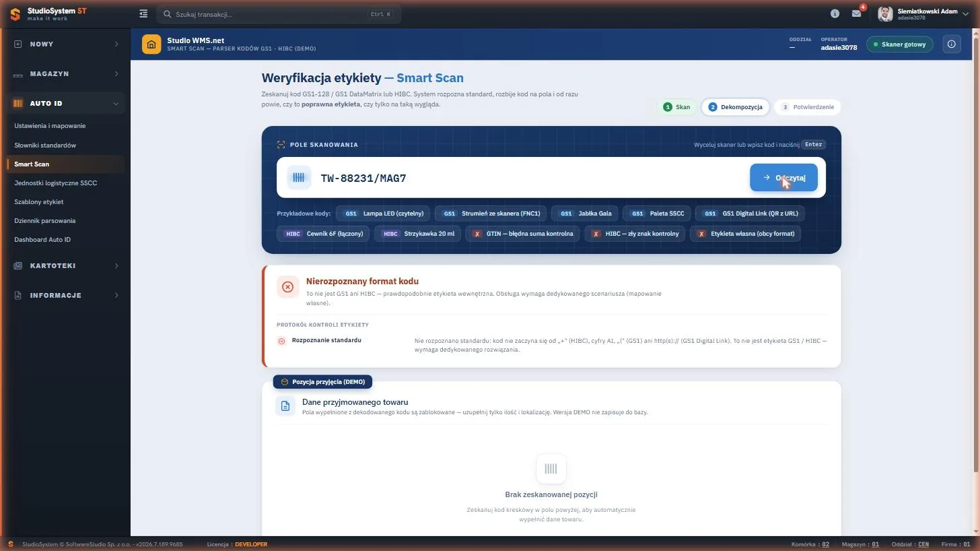Click the Skaner gotowy status badge
Viewport: 980px width, 551px height.
[x=899, y=44]
